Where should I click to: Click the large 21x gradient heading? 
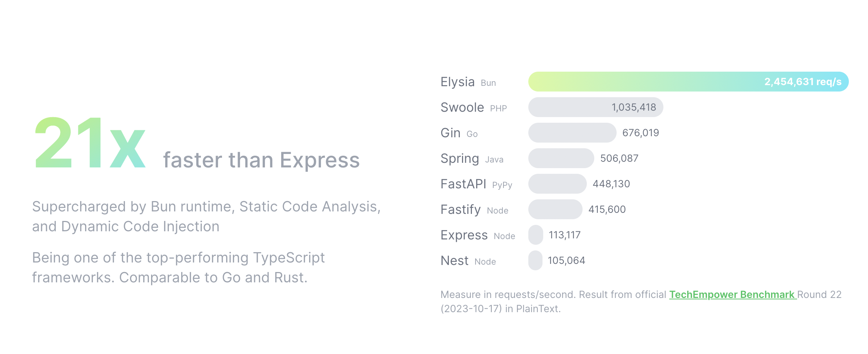(x=90, y=143)
